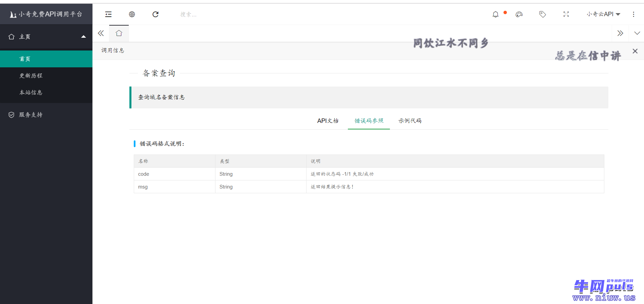Open 本站信息 in the sidebar
This screenshot has height=304, width=644.
[46, 93]
